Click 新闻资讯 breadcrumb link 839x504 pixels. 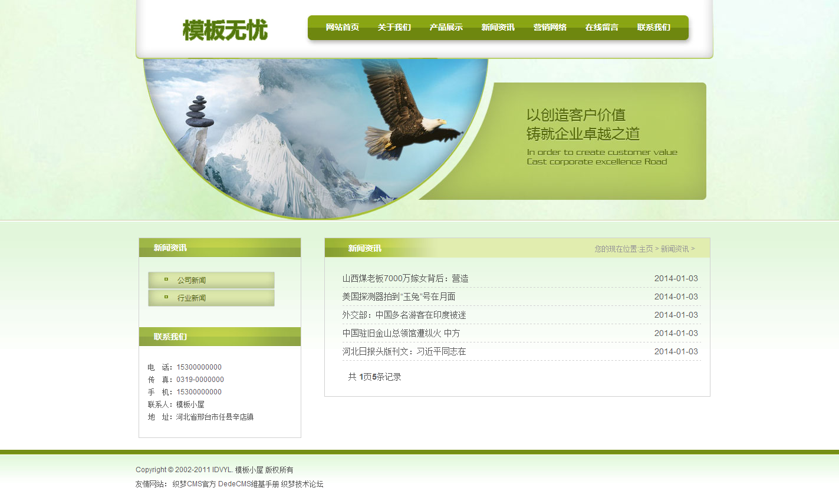(674, 249)
